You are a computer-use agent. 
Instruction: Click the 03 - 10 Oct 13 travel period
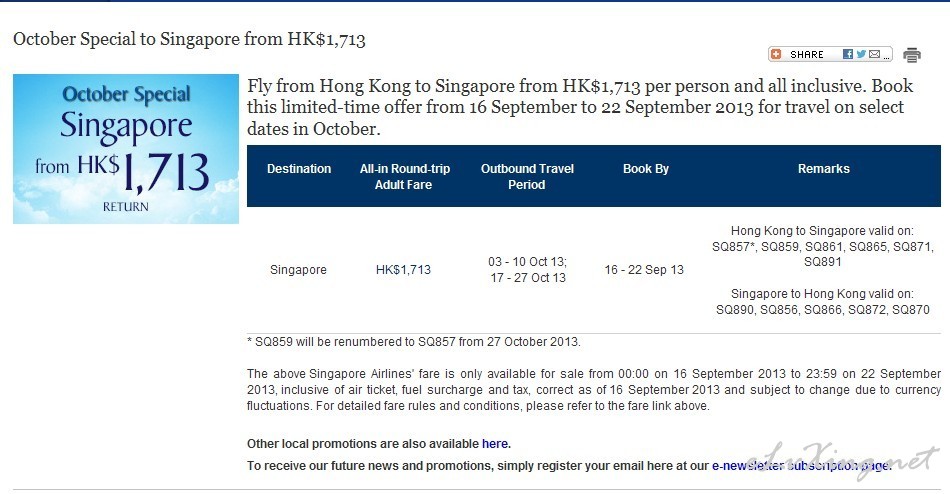(x=527, y=262)
